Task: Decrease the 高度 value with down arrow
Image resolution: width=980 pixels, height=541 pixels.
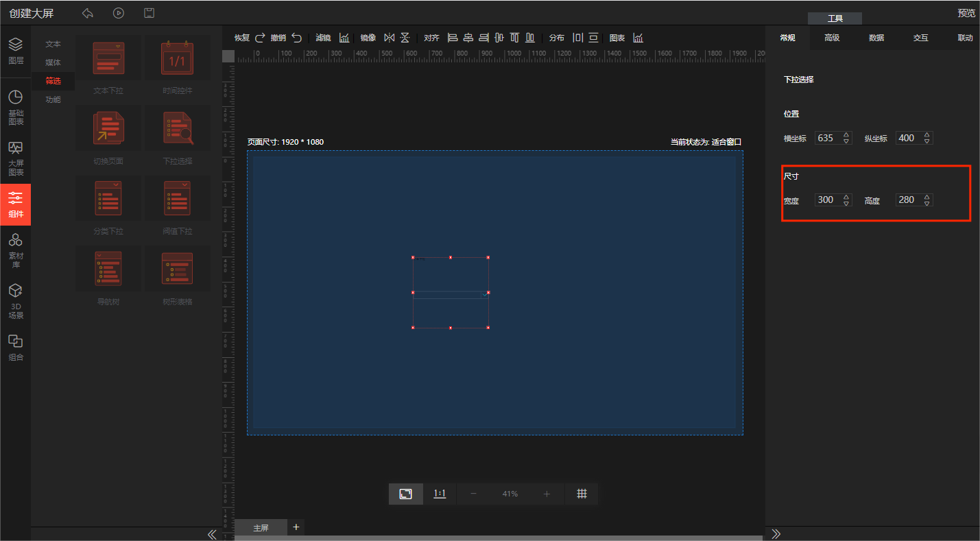Action: pyautogui.click(x=927, y=203)
